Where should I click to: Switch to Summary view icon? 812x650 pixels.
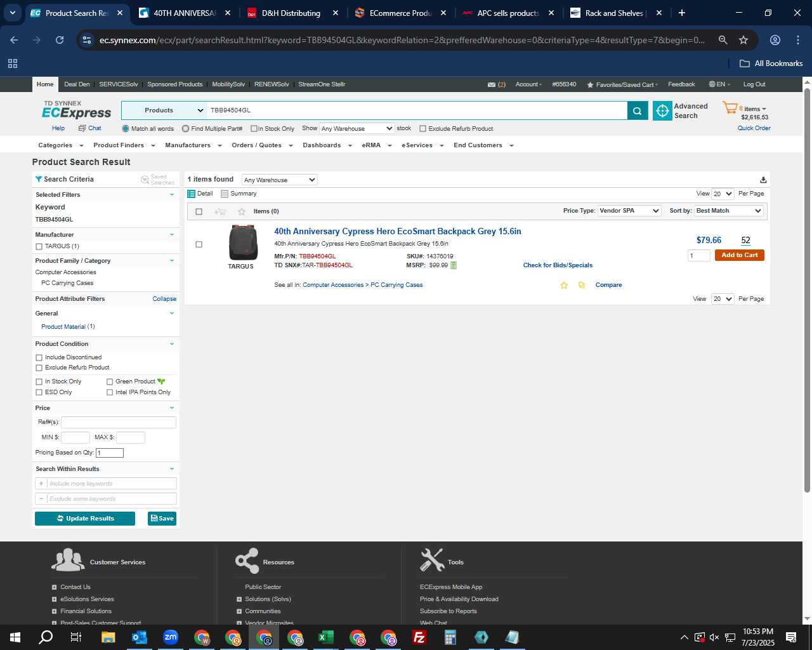225,194
